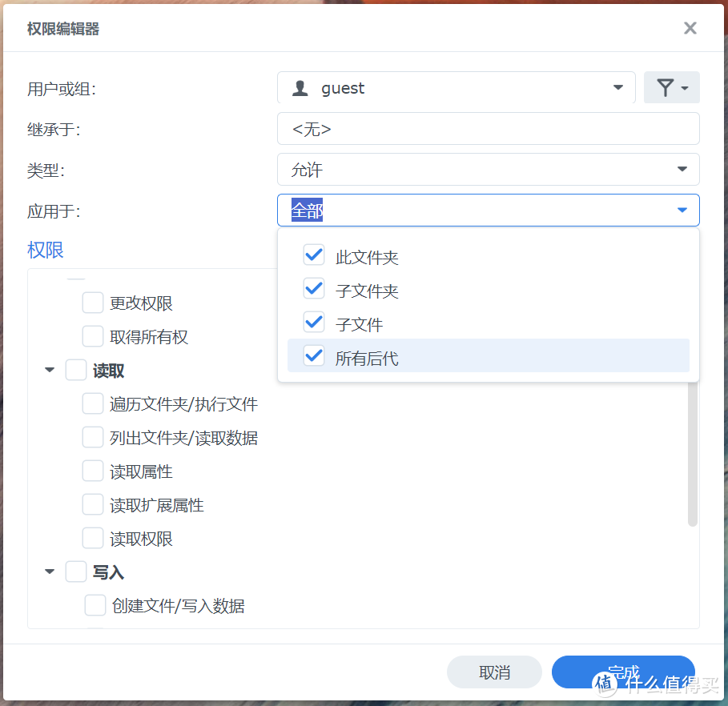This screenshot has width=728, height=706.
Task: Open the 应用于 dropdown showing 全部
Action: (x=682, y=210)
